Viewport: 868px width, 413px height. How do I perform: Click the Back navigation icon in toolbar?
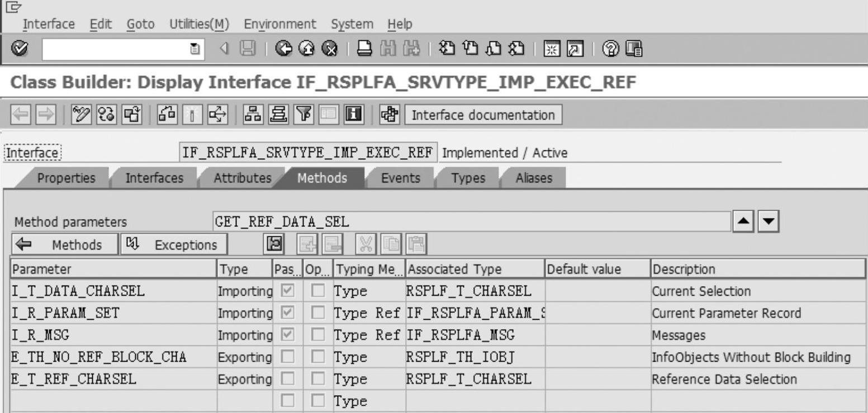[x=284, y=49]
